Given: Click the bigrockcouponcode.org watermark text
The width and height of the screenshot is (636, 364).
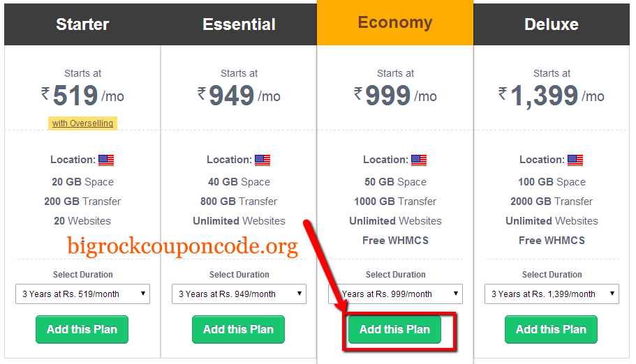Looking at the screenshot, I should (182, 246).
